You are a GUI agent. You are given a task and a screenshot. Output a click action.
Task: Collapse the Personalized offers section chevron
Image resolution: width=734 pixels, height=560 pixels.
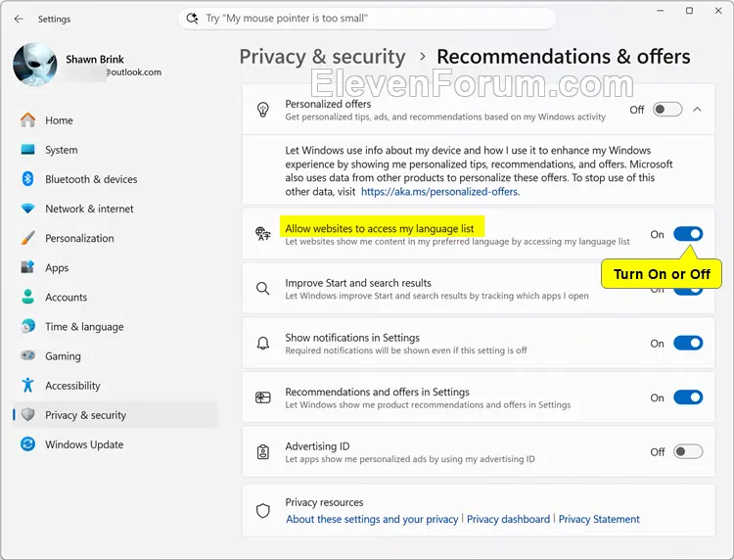pyautogui.click(x=698, y=110)
